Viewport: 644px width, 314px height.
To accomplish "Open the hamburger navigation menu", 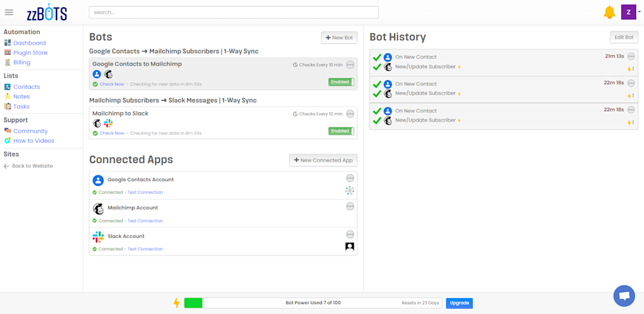I will click(9, 12).
